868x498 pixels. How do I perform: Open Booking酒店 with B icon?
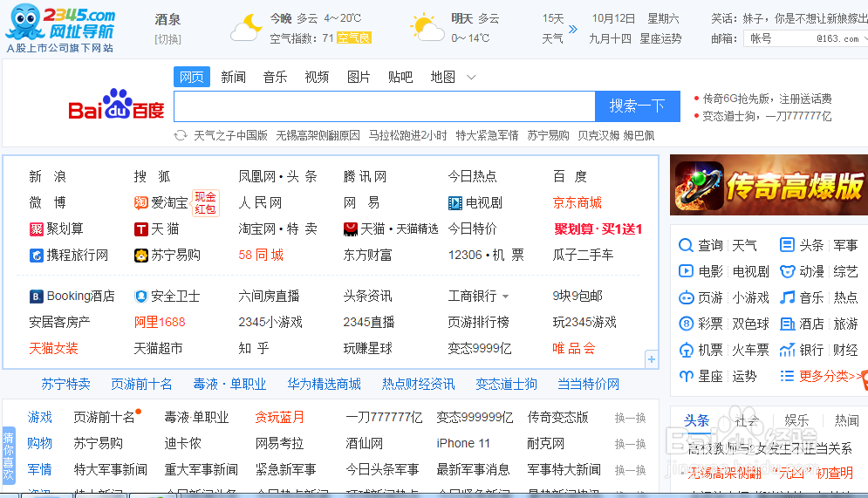click(72, 297)
